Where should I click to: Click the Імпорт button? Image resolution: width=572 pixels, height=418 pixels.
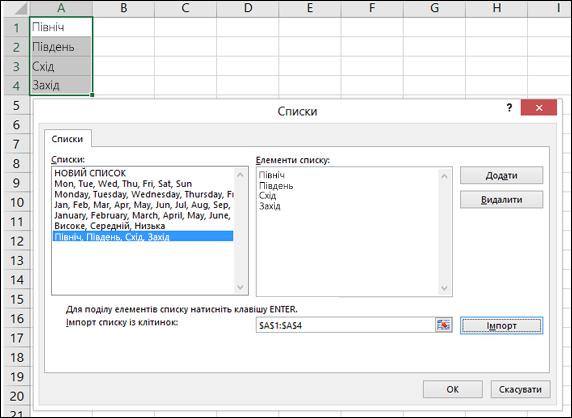pyautogui.click(x=501, y=325)
